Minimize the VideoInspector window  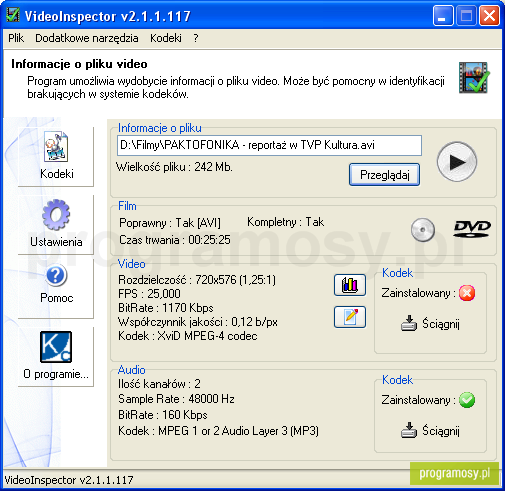pyautogui.click(x=443, y=16)
